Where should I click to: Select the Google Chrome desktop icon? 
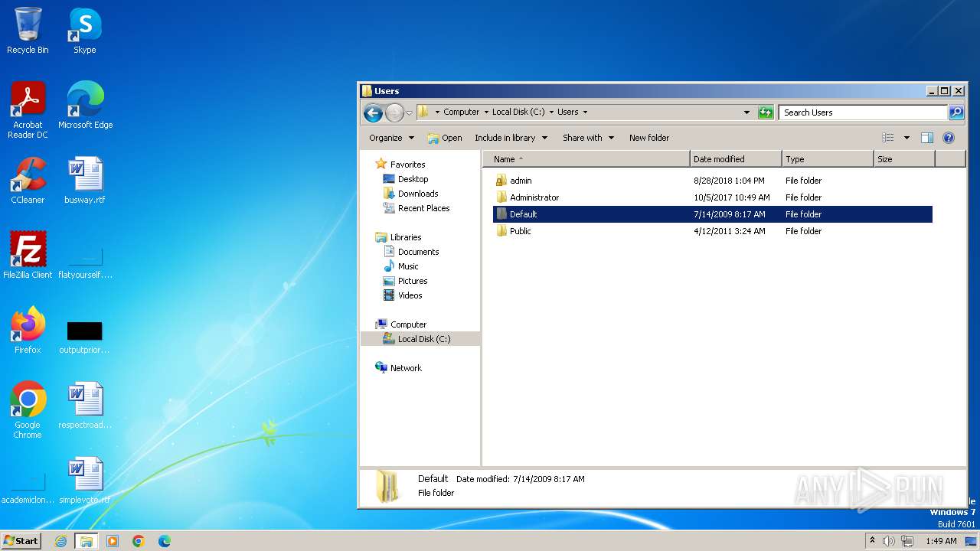(x=28, y=409)
